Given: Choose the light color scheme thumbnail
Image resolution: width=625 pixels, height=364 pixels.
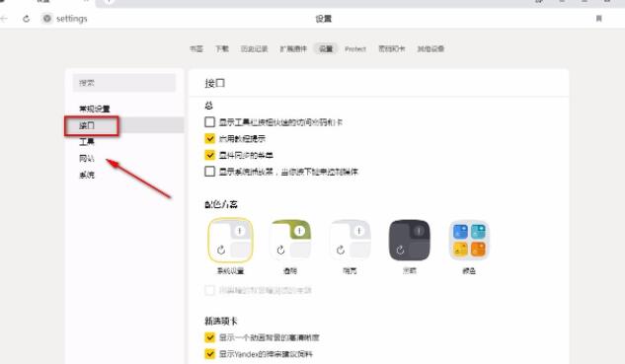Looking at the screenshot, I should [350, 240].
